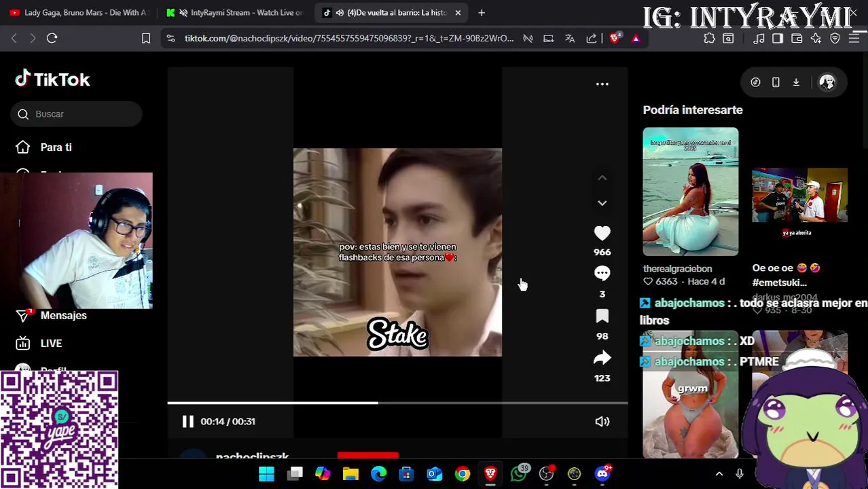The image size is (868, 489).
Task: Bookmark this page in Brave
Action: click(146, 38)
